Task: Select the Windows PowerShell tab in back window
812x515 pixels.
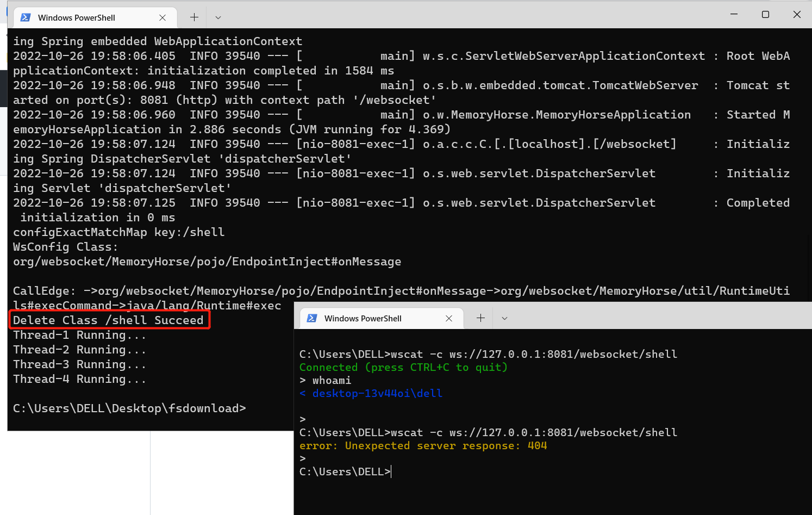Action: click(x=95, y=17)
